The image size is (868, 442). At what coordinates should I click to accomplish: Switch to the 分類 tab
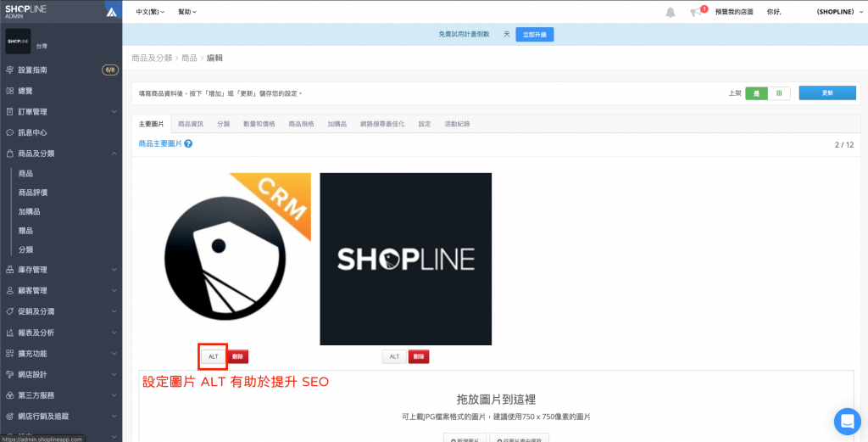[x=224, y=124]
